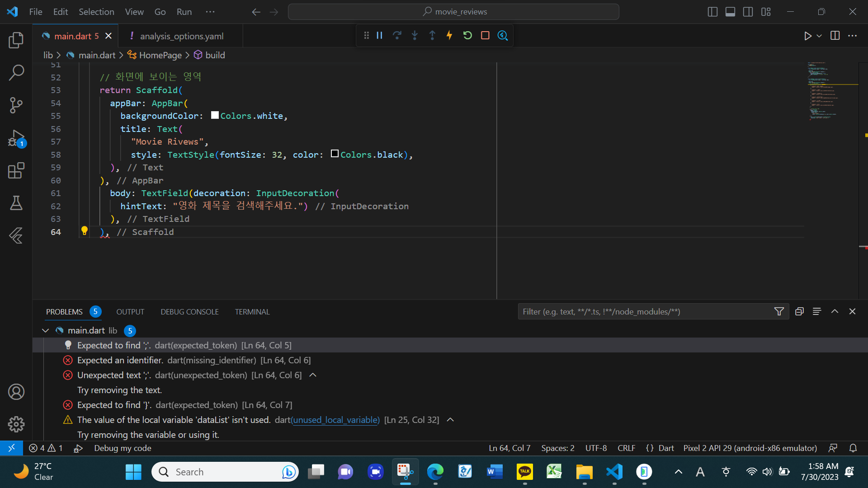Click HomePage in the breadcrumb
The height and width of the screenshot is (488, 868).
tap(160, 55)
